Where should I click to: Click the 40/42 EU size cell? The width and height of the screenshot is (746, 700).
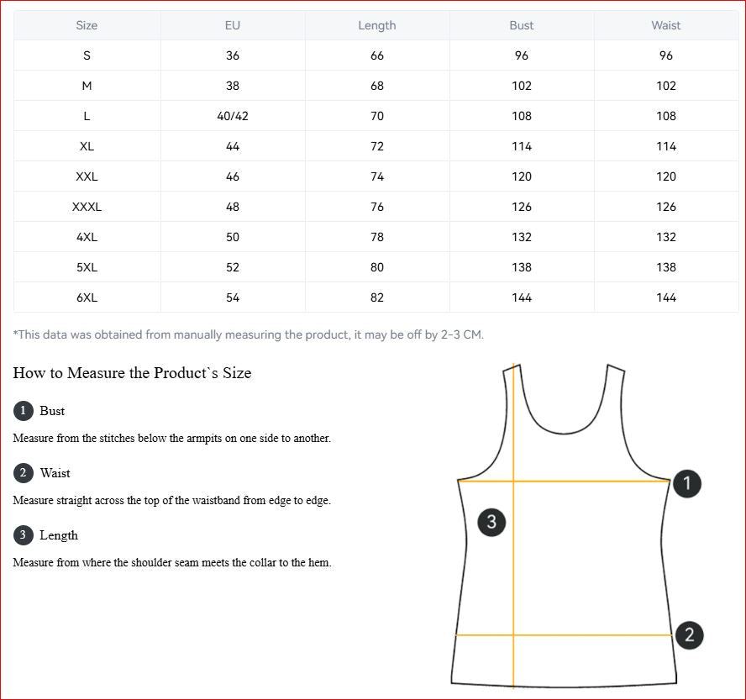233,116
